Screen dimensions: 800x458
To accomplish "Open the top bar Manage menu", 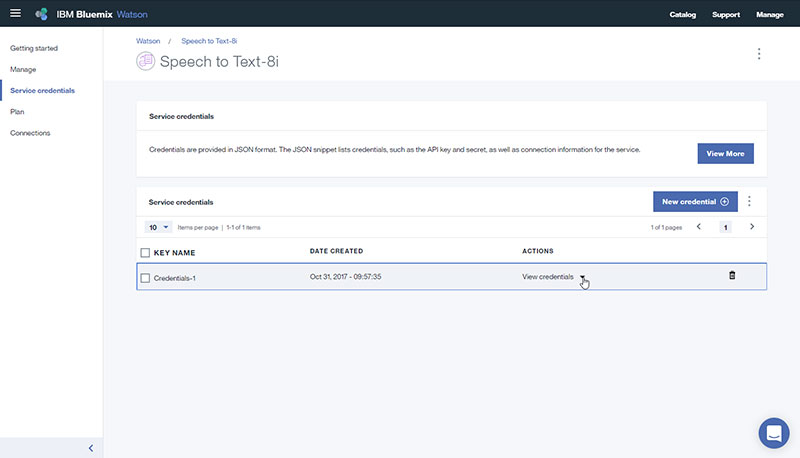I will tap(769, 14).
